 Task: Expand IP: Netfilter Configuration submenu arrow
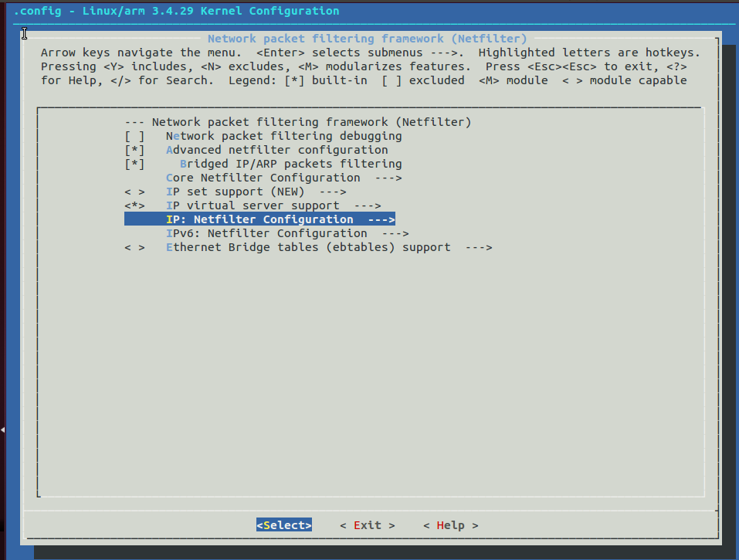pyautogui.click(x=381, y=219)
